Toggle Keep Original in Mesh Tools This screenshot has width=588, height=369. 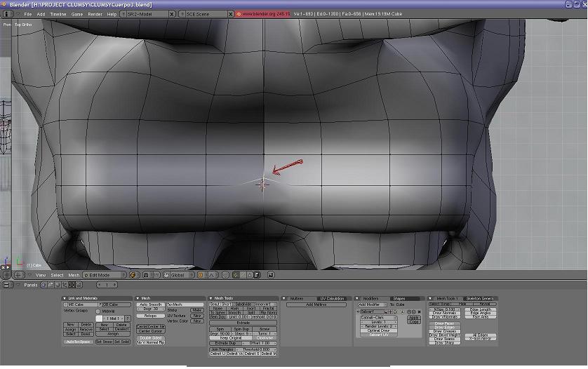[231, 338]
